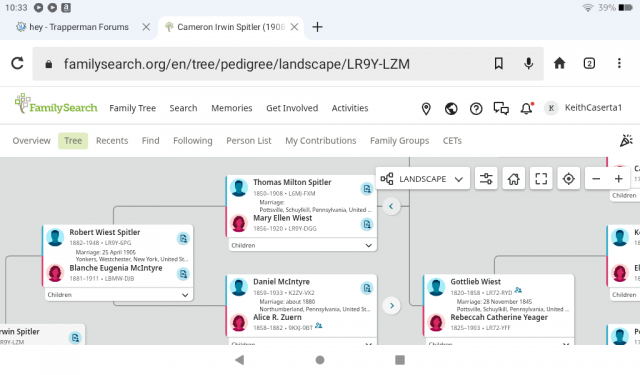Click the tree home icon
640x375 pixels.
coord(513,179)
